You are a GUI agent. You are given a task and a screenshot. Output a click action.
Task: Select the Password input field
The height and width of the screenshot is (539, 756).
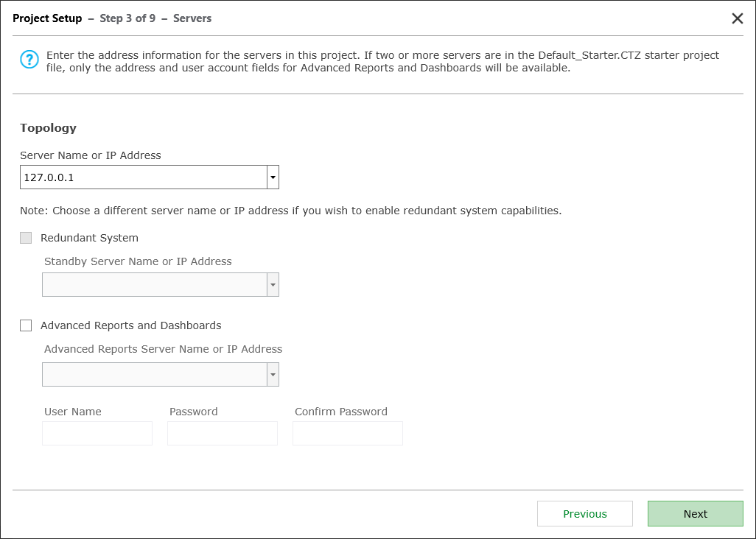tap(222, 433)
